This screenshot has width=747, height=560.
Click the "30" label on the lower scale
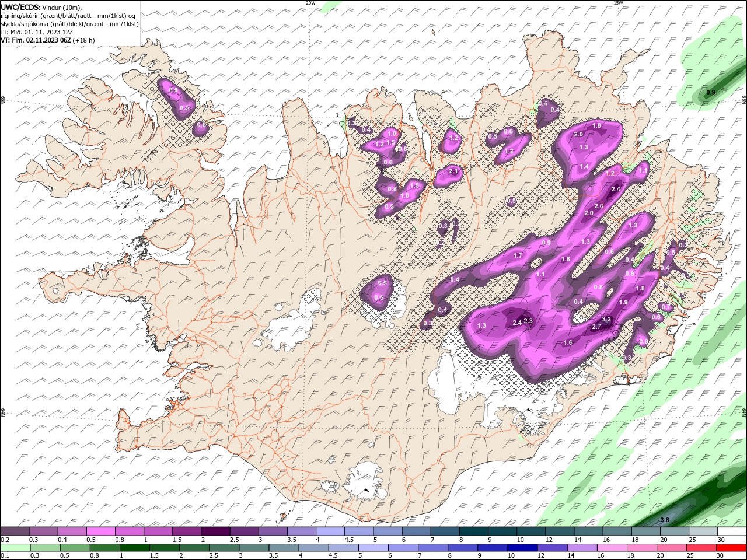(x=720, y=555)
